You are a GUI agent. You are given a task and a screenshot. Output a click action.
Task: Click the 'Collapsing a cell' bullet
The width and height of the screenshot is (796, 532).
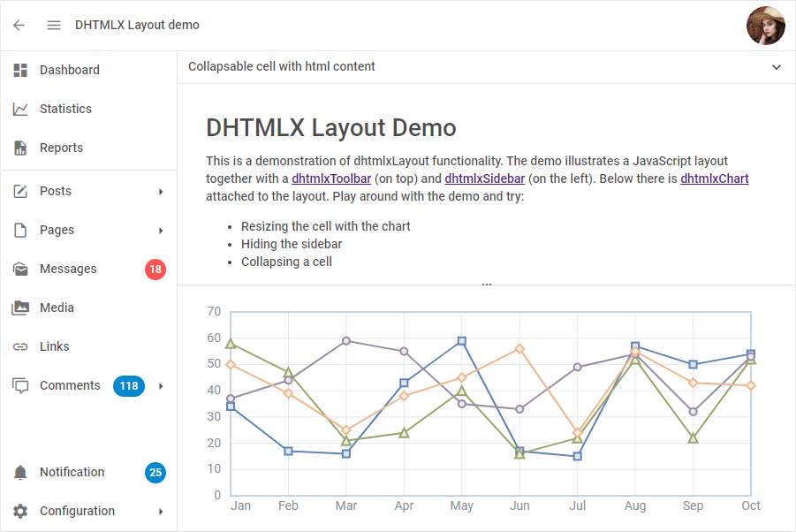click(x=286, y=262)
